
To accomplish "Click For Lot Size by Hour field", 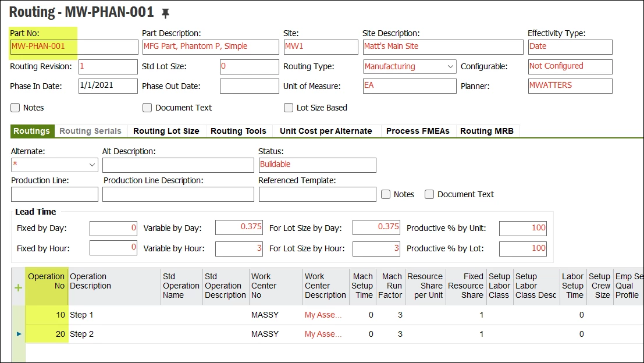I will click(376, 249).
